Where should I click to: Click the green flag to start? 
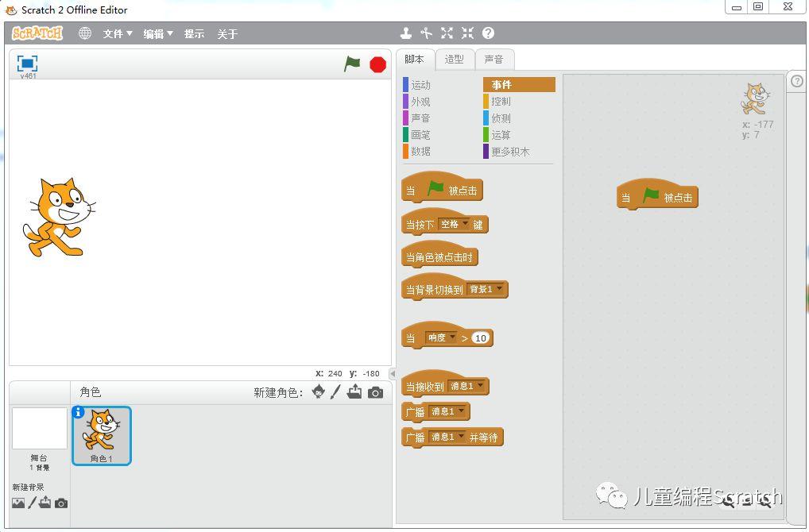(x=352, y=64)
